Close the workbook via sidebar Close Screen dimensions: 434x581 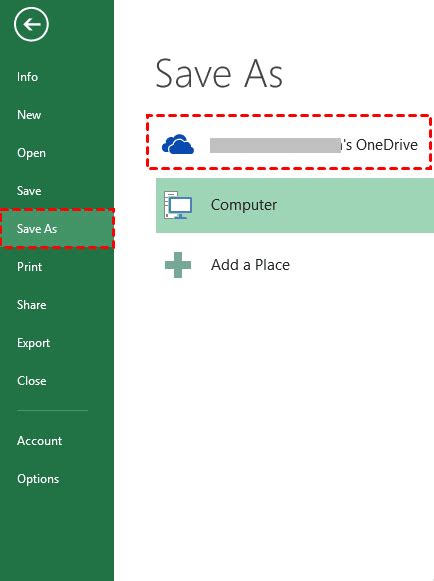point(32,381)
